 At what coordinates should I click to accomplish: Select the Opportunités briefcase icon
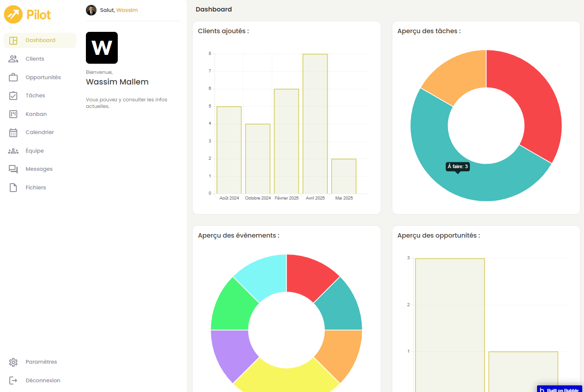point(13,77)
